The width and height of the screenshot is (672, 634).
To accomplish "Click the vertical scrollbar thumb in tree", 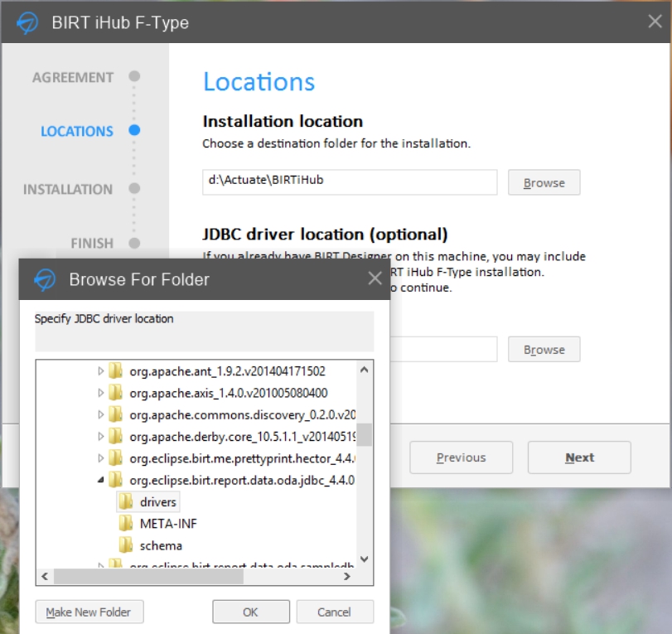I will pos(365,434).
